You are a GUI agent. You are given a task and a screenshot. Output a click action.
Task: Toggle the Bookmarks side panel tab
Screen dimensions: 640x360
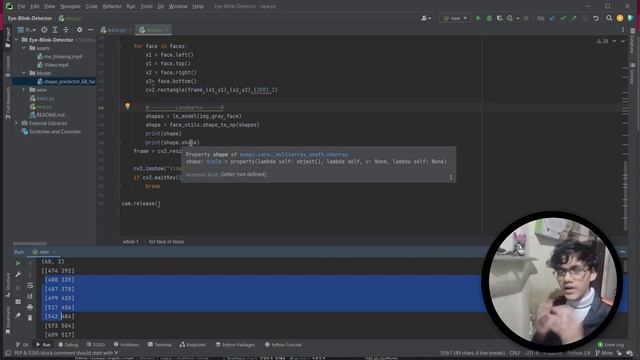[8, 320]
